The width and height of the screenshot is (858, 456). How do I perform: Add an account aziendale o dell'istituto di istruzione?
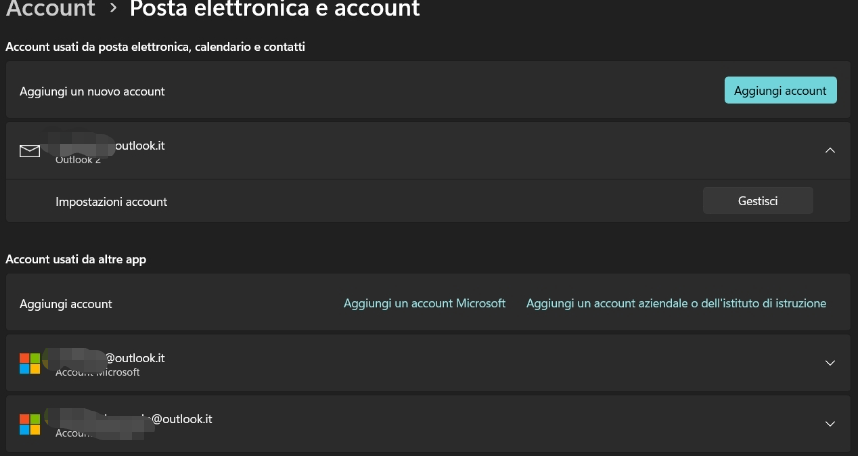[x=676, y=303]
